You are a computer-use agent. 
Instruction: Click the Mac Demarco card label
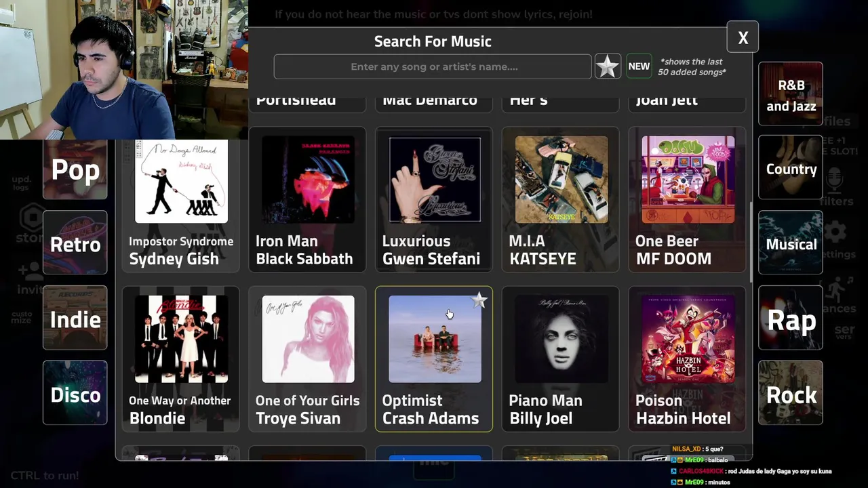[x=430, y=100]
